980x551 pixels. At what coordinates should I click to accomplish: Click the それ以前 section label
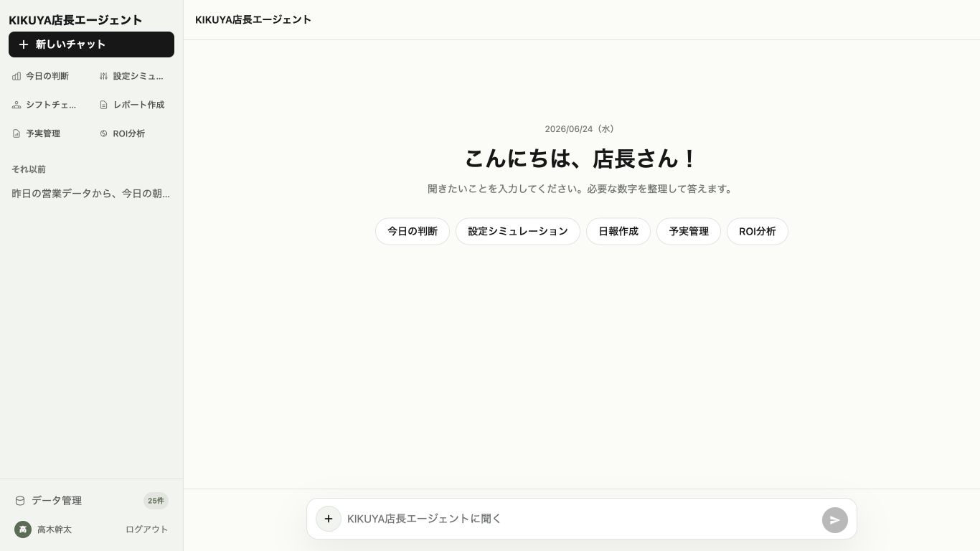[x=29, y=169]
